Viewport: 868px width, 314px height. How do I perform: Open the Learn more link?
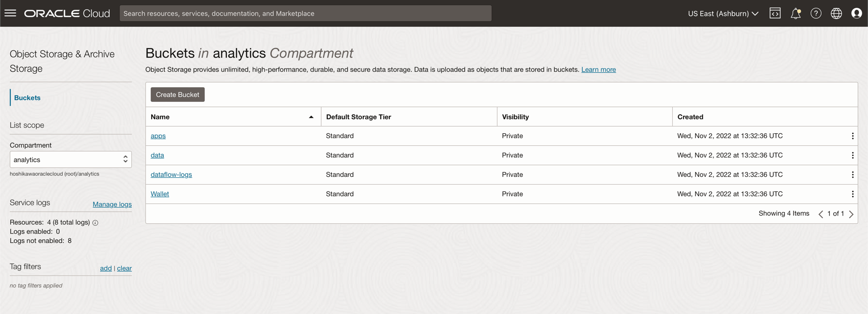[598, 69]
